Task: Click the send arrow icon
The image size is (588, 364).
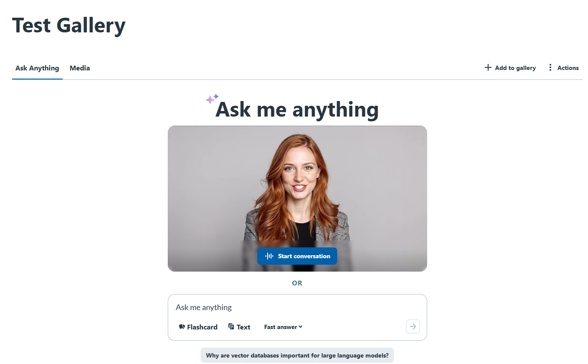Action: tap(413, 326)
